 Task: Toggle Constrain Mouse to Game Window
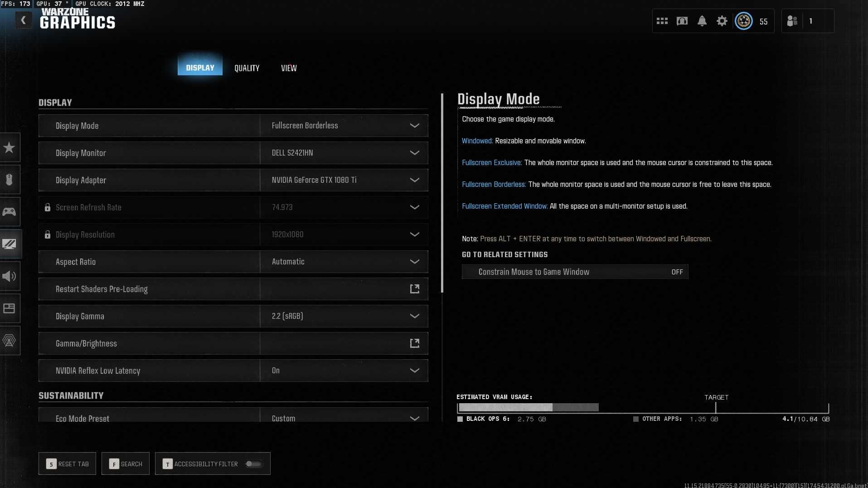point(575,272)
